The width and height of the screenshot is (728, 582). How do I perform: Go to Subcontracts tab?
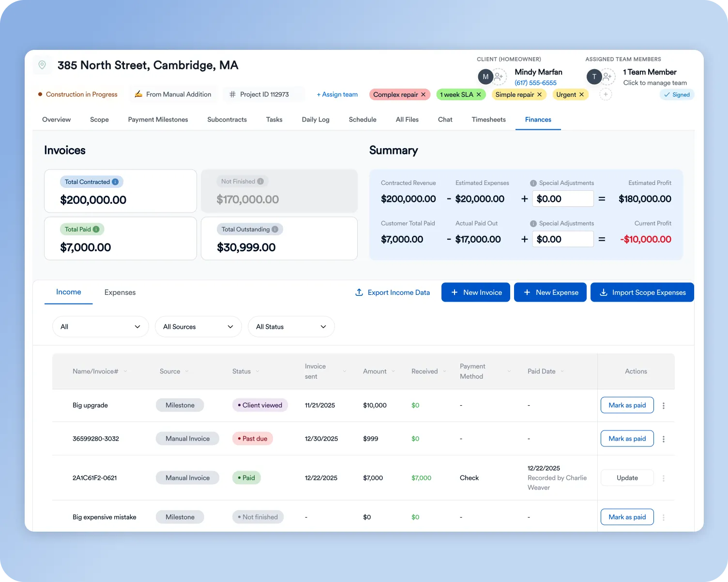coord(227,120)
